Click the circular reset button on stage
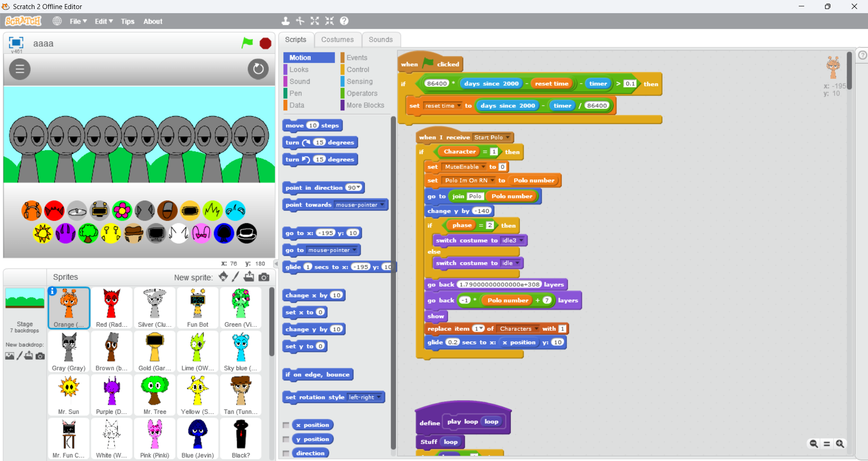Viewport: 868px width, 461px height. click(258, 69)
